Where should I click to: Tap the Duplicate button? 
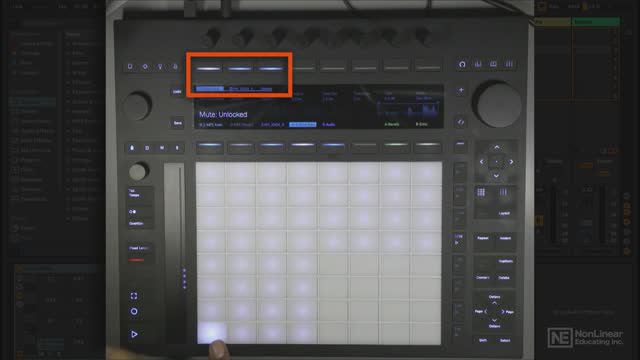[506, 261]
